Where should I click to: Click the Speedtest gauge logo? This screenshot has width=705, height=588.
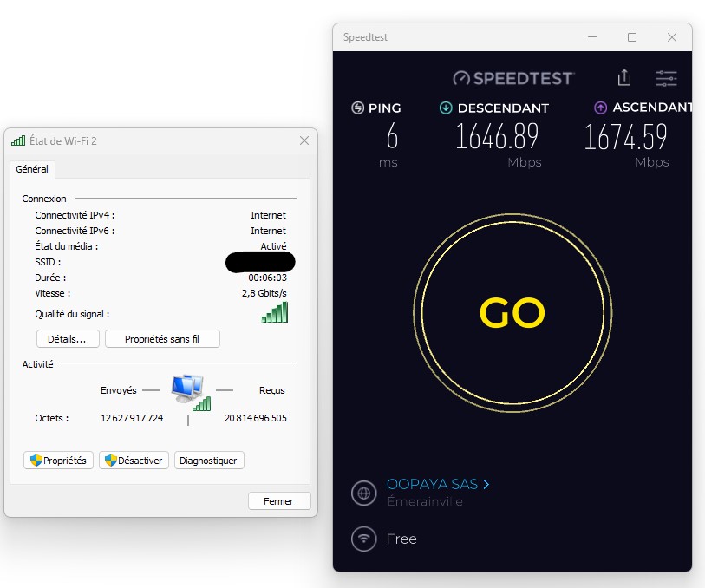click(461, 78)
